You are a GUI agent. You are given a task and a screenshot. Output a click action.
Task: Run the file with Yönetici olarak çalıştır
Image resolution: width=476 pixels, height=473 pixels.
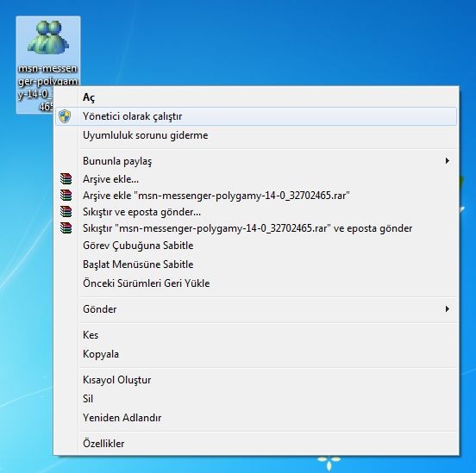coord(256,116)
